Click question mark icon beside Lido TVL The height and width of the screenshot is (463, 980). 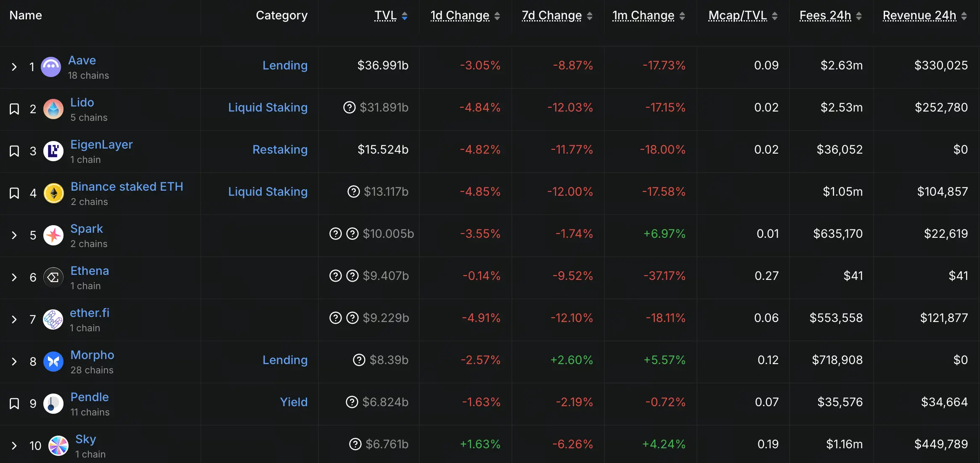pyautogui.click(x=349, y=108)
